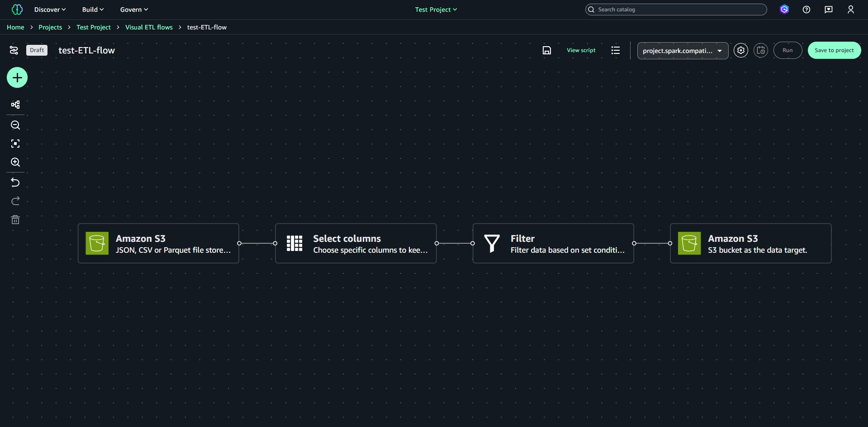The height and width of the screenshot is (427, 868).
Task: Add a node with the plus button
Action: click(17, 78)
